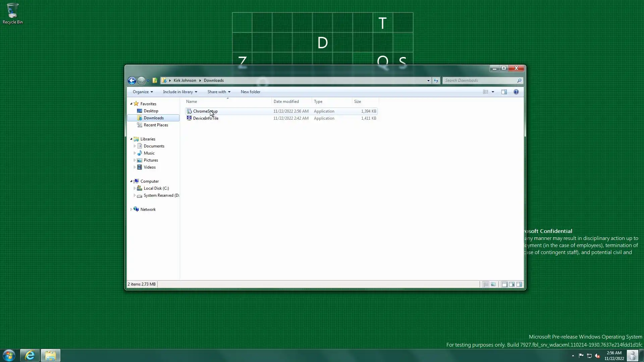Image resolution: width=644 pixels, height=362 pixels.
Task: Open the Help question mark icon
Action: pos(516,92)
